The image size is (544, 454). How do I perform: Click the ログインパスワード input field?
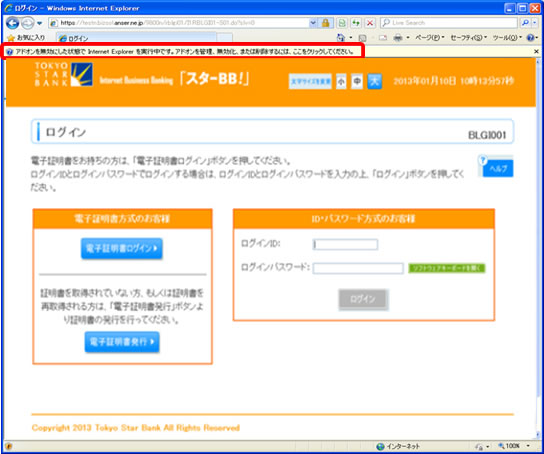[358, 268]
